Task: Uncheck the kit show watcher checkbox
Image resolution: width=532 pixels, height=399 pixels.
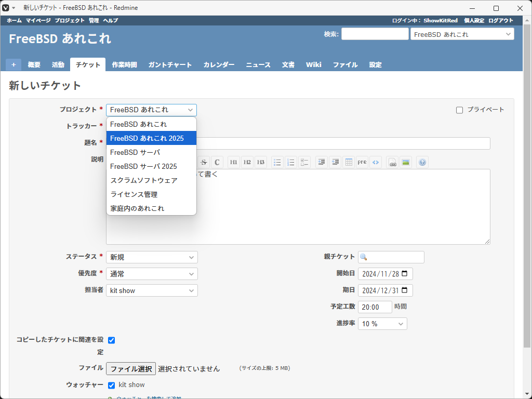Action: pos(111,385)
